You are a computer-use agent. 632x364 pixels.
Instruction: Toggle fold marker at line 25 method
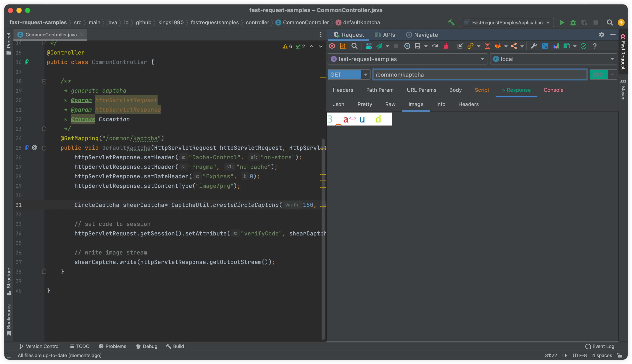tap(44, 148)
